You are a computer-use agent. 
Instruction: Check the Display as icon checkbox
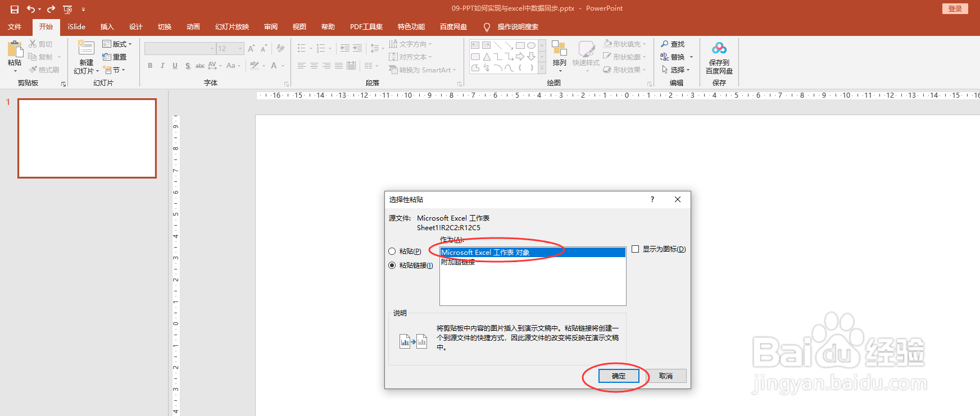click(x=636, y=249)
